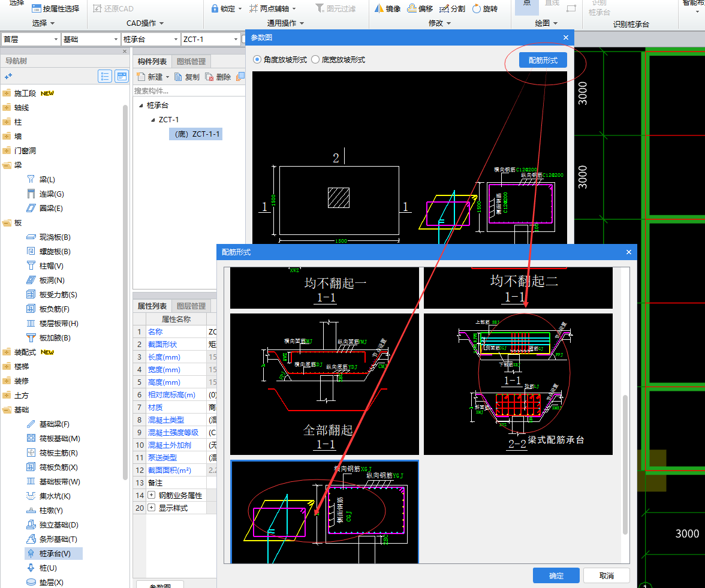Select the 偏移 offset tool
The width and height of the screenshot is (705, 588).
pyautogui.click(x=420, y=8)
